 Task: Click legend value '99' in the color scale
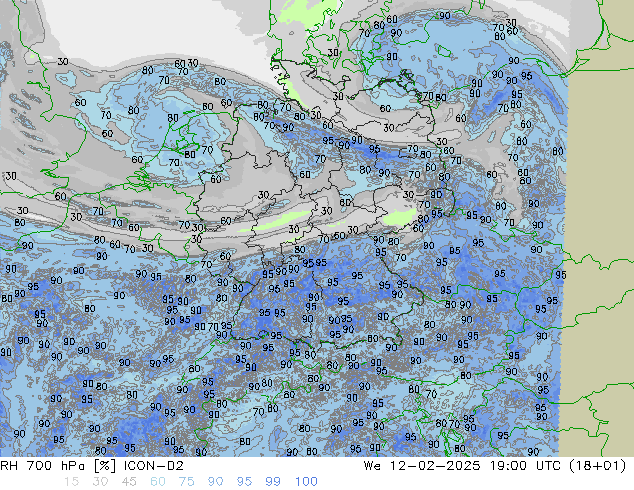tap(273, 482)
